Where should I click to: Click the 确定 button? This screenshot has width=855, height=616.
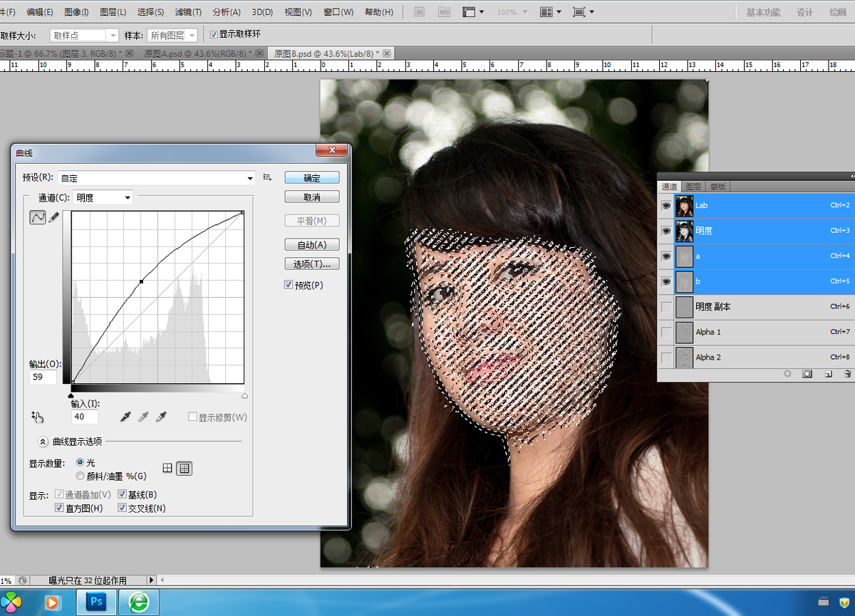coord(311,178)
